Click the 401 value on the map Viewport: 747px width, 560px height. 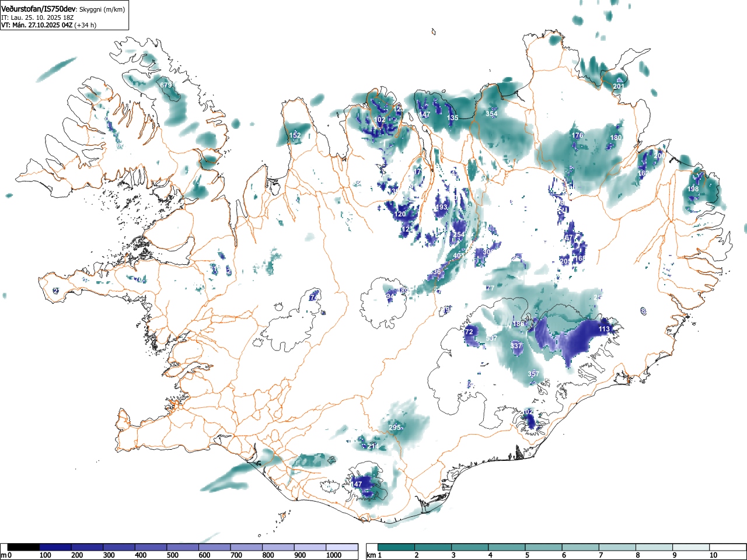459,256
